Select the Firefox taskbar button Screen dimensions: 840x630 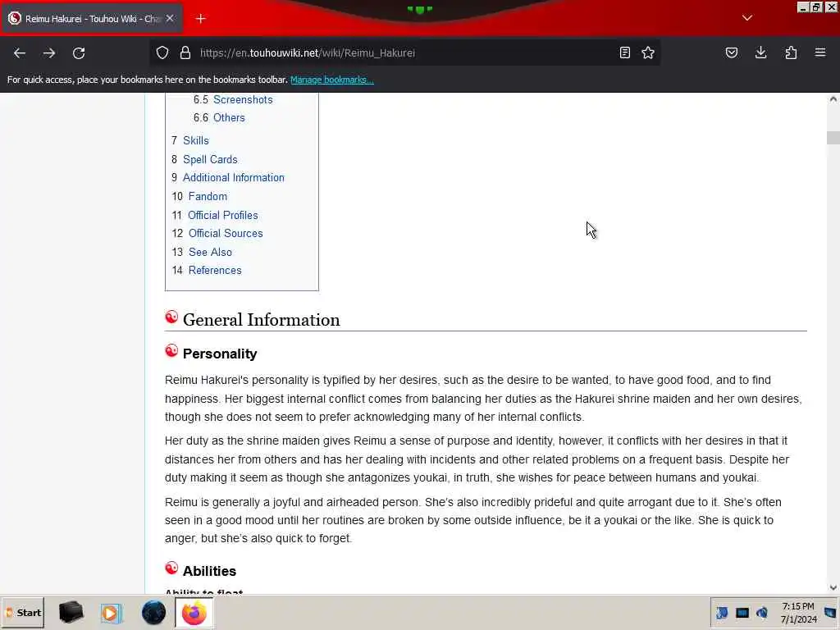click(194, 613)
